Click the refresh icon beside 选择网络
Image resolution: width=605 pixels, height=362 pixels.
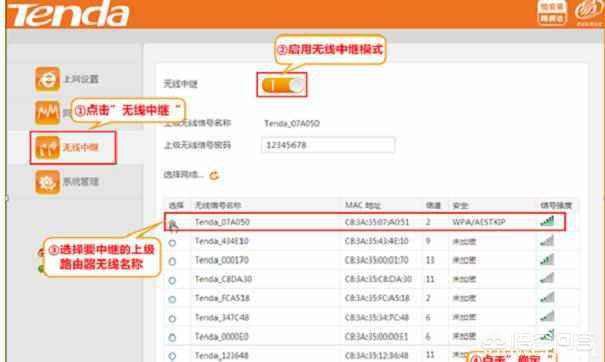(214, 176)
